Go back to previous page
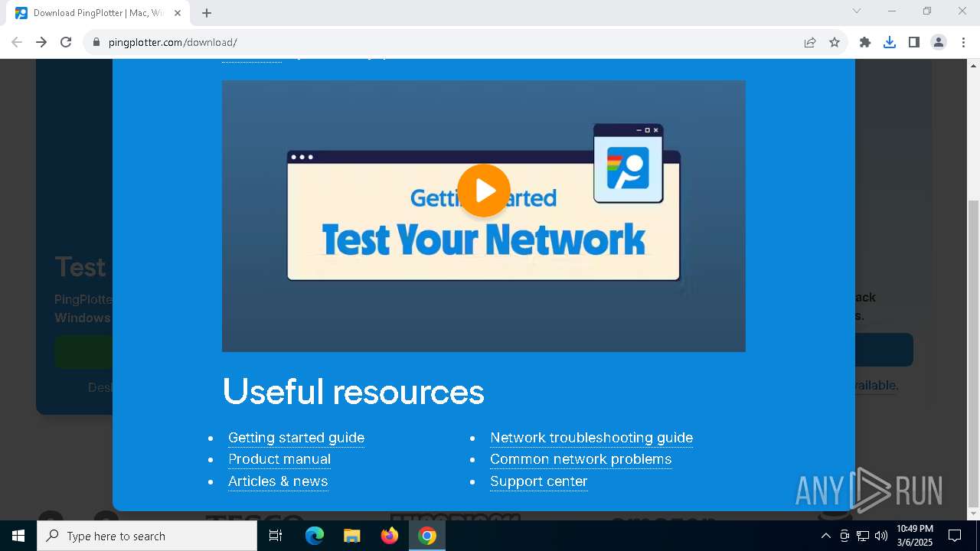 coord(17,42)
